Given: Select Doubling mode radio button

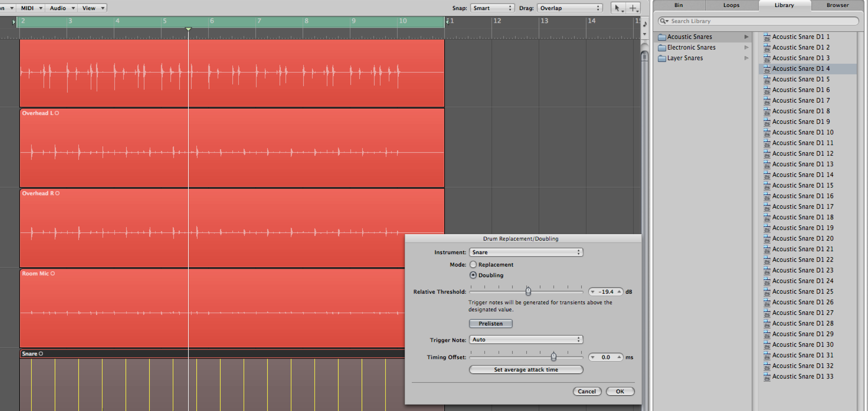Looking at the screenshot, I should point(473,275).
